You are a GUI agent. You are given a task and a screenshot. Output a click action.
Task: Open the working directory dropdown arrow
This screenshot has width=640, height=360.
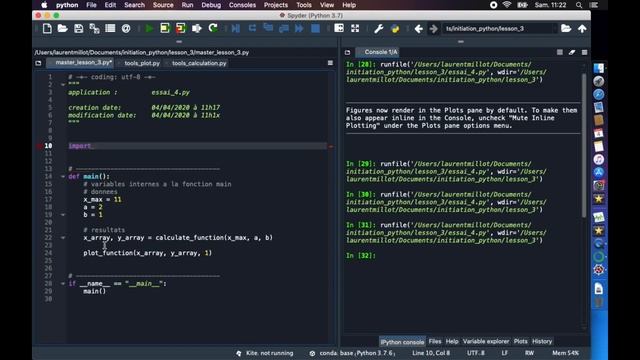(x=554, y=29)
